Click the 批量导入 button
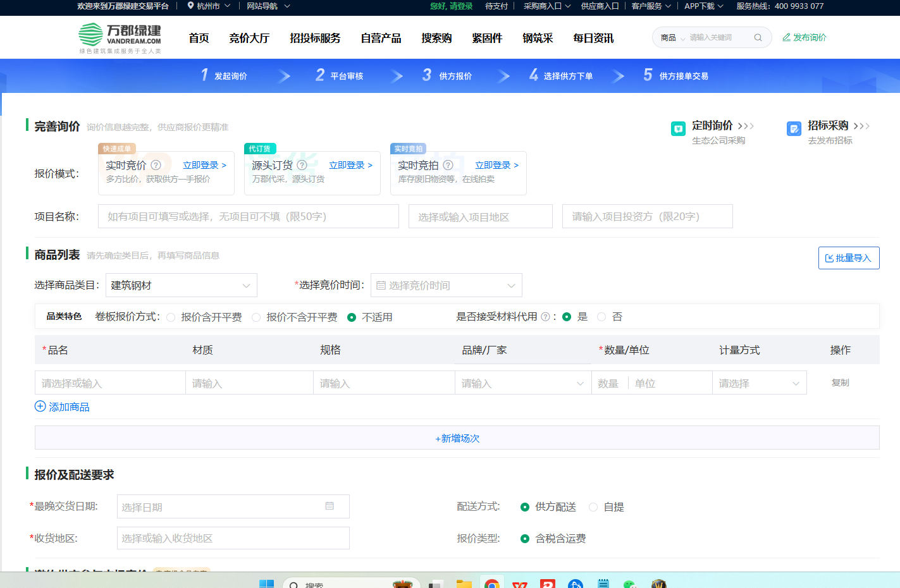 (x=848, y=258)
